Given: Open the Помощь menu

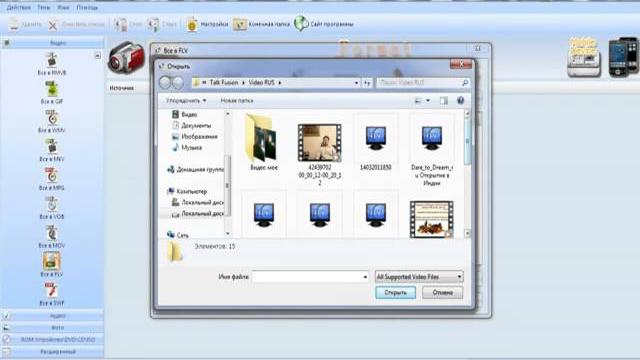Looking at the screenshot, I should point(87,7).
